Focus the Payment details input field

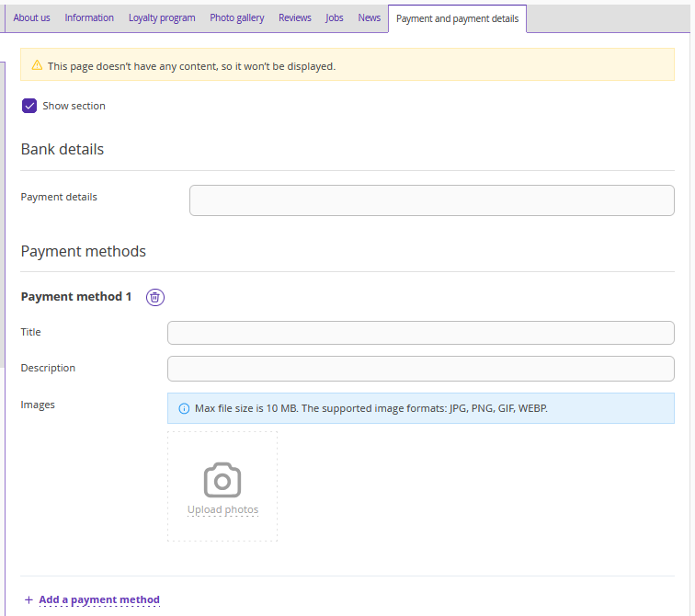(432, 200)
